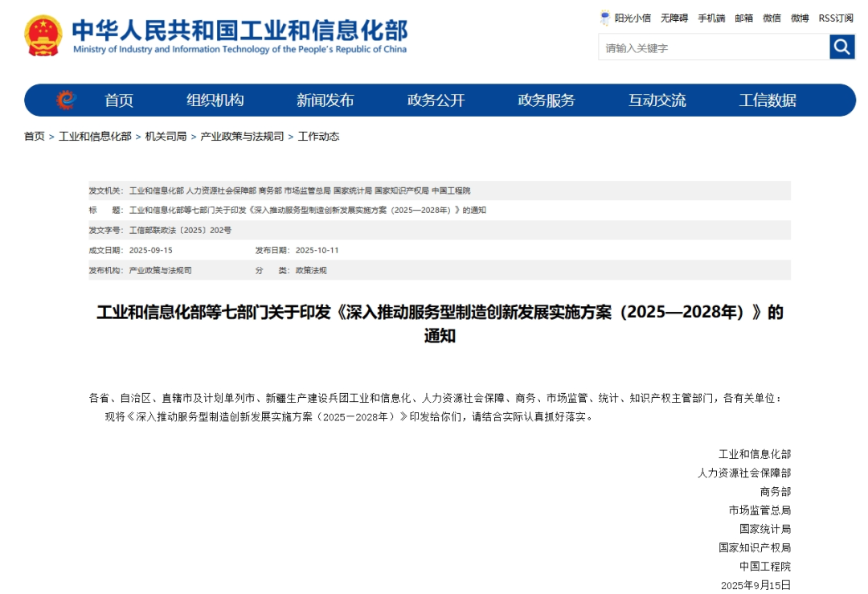Open the 微信 WeChat link

(x=770, y=18)
